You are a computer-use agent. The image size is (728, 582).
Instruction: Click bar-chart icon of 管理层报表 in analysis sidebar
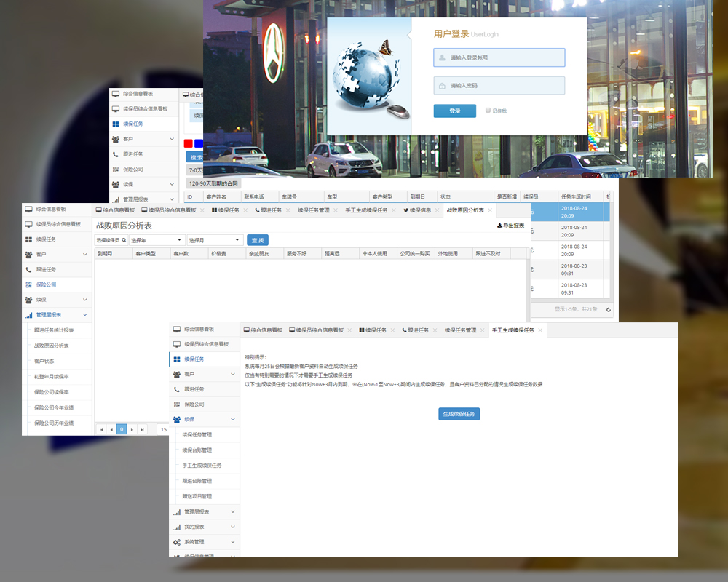[29, 315]
